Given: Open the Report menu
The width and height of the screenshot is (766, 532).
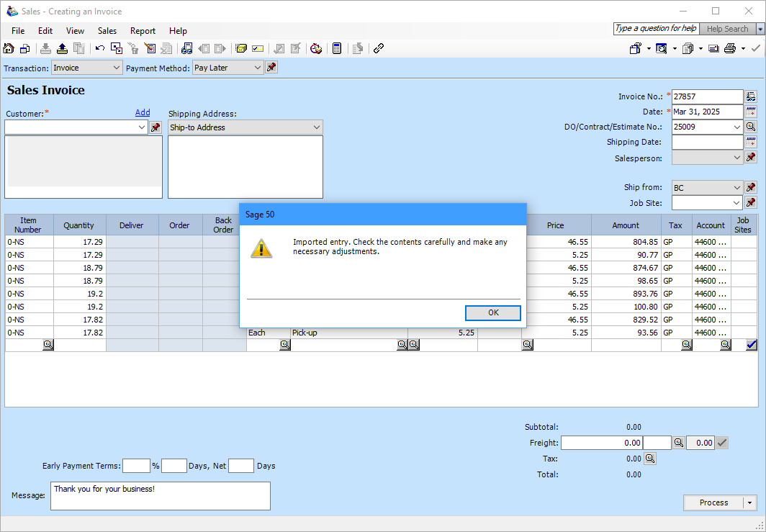Looking at the screenshot, I should tap(143, 31).
